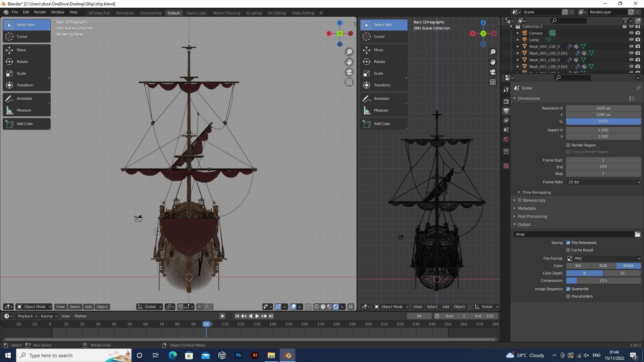The image size is (644, 362).
Task: Open Object Mode dropdown in left viewport
Action: click(x=34, y=307)
